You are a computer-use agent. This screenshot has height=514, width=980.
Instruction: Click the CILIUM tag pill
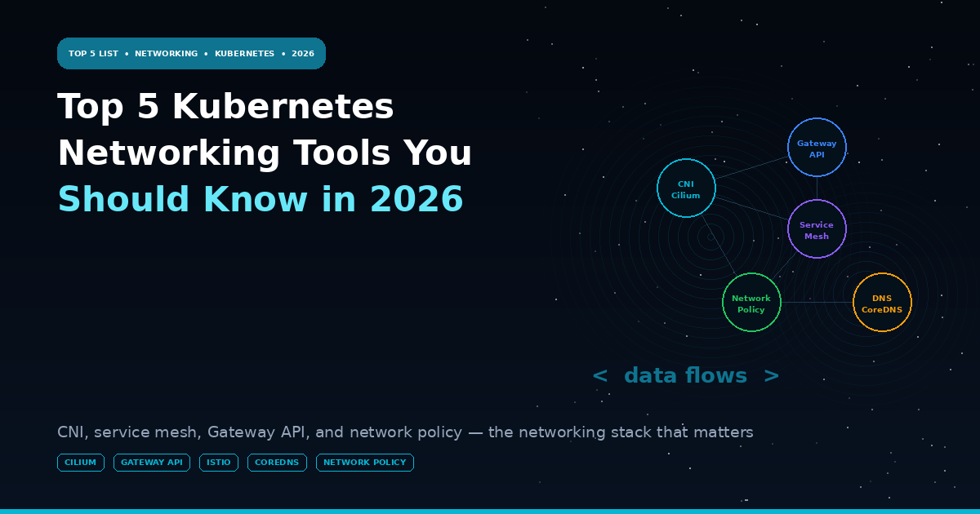pyautogui.click(x=81, y=463)
